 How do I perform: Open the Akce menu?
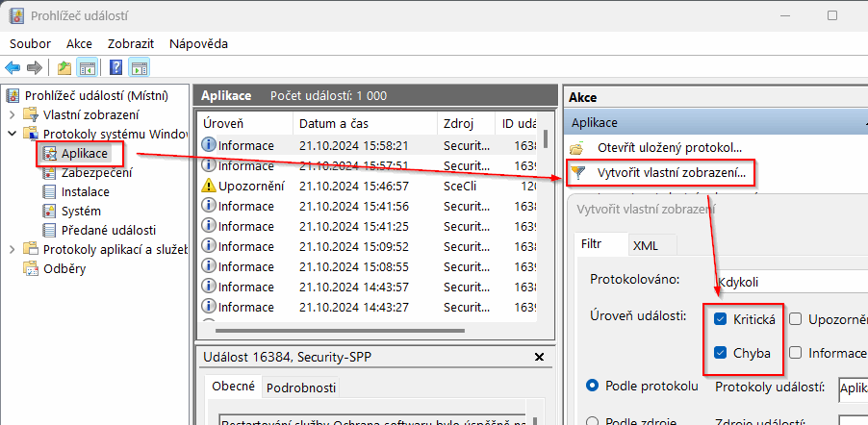(x=79, y=43)
